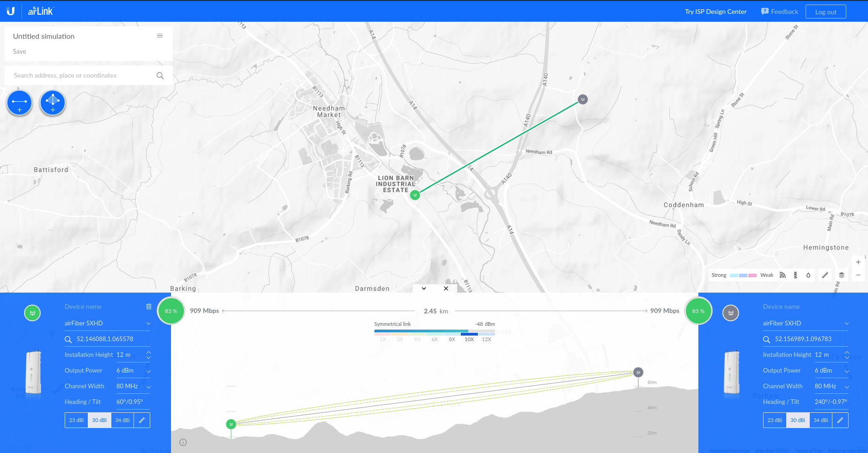Zoom in on the map
Viewport: 868px width, 453px height.
point(858,262)
